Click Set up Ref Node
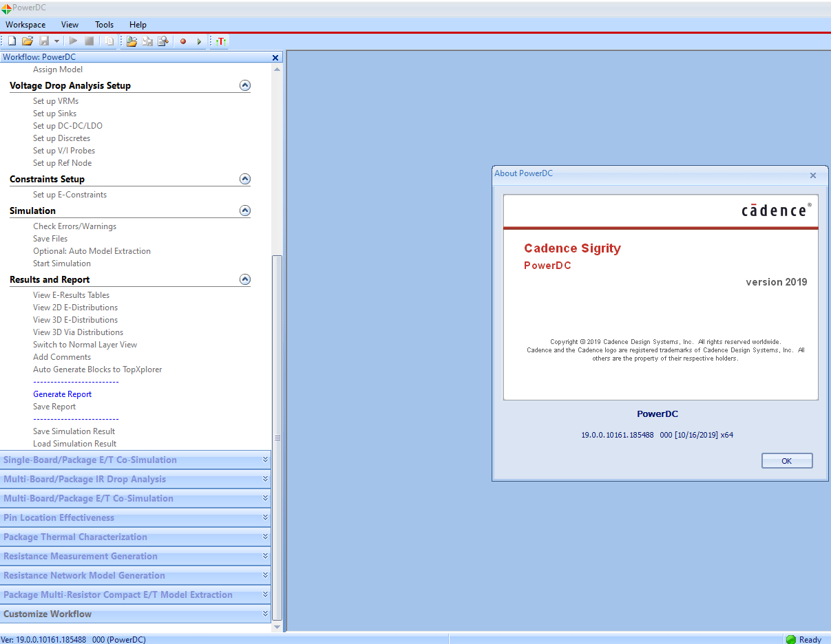831x644 pixels. [x=62, y=163]
